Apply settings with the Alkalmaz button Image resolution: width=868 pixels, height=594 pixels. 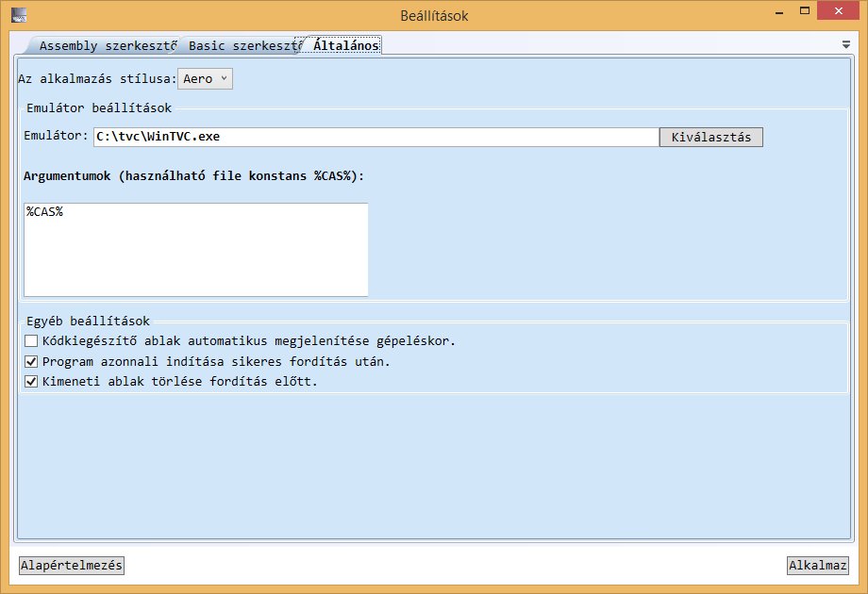(818, 566)
